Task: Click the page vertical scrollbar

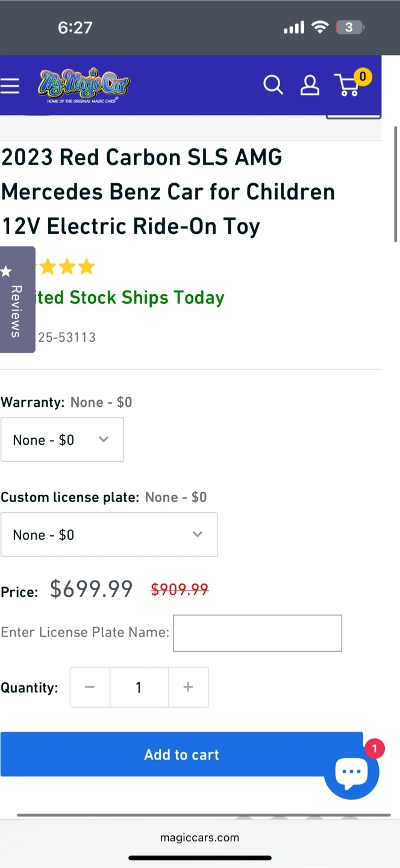Action: (396, 184)
